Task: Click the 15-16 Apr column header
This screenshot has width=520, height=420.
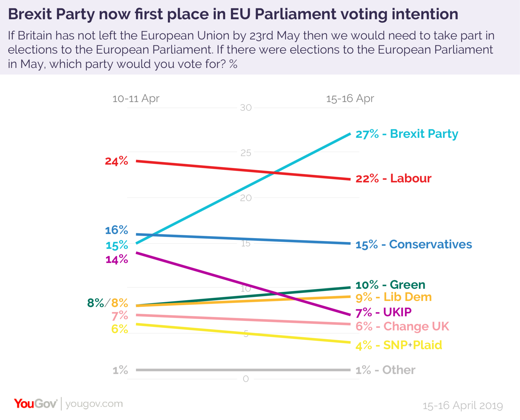Action: coord(350,98)
